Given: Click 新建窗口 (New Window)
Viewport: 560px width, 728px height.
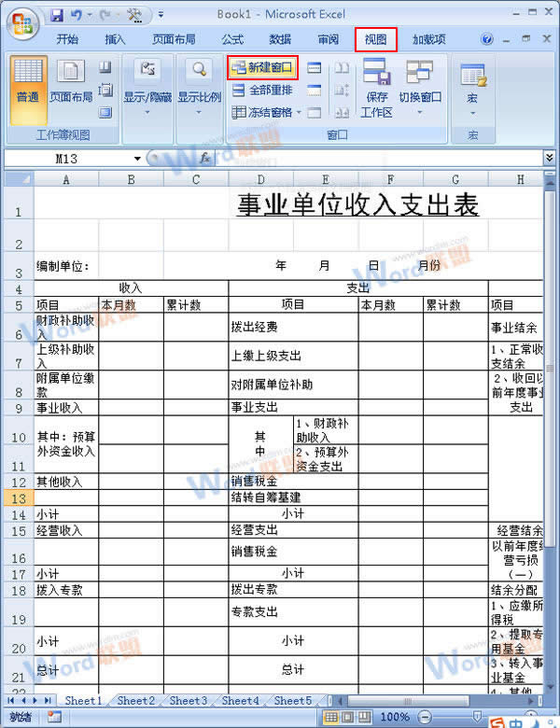Looking at the screenshot, I should coord(262,68).
